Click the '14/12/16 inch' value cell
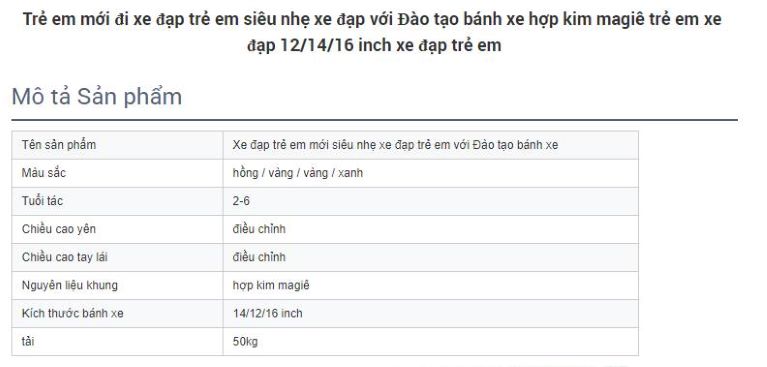Viewport: 767px width, 367px height. [x=430, y=313]
